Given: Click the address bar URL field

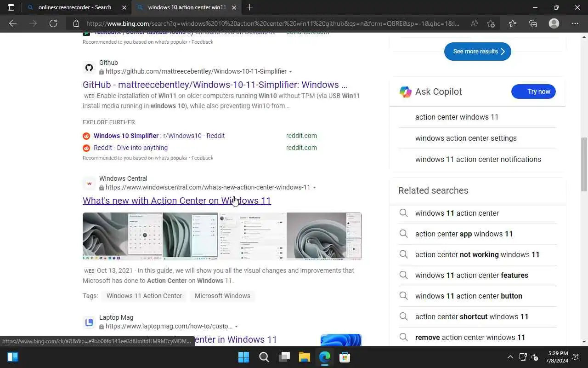Looking at the screenshot, I should point(272,23).
